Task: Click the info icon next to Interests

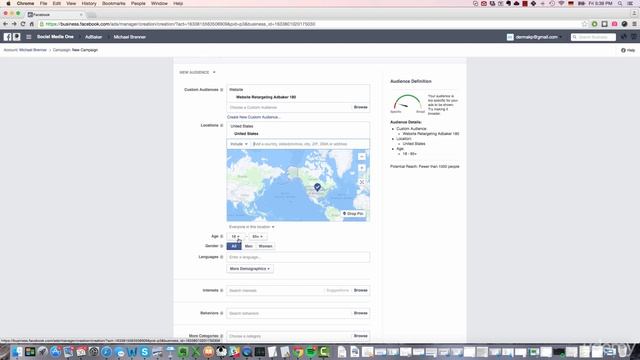Action: click(222, 291)
